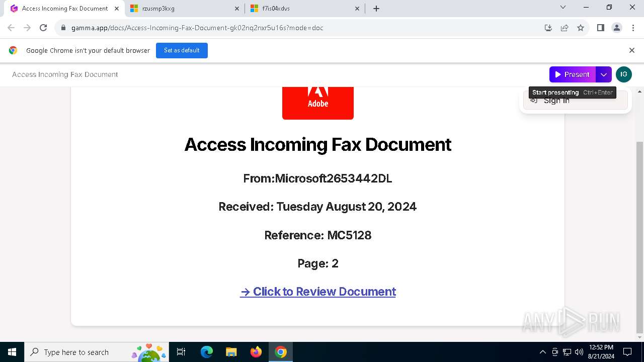Click the Present button
The image size is (644, 362).
[x=573, y=74]
